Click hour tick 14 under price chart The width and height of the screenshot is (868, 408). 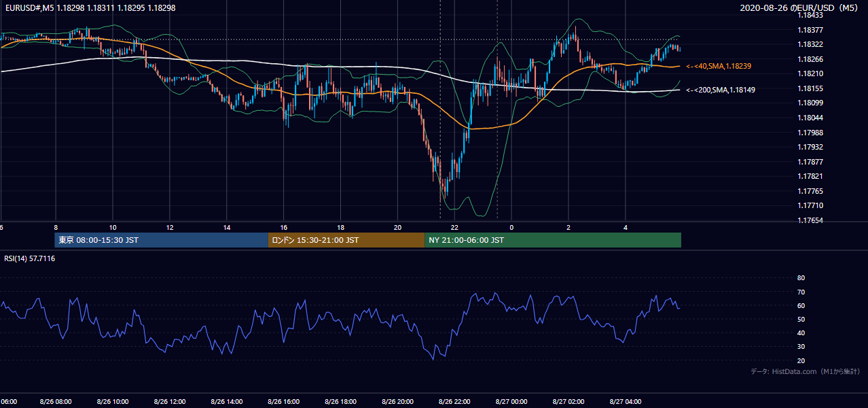[227, 228]
